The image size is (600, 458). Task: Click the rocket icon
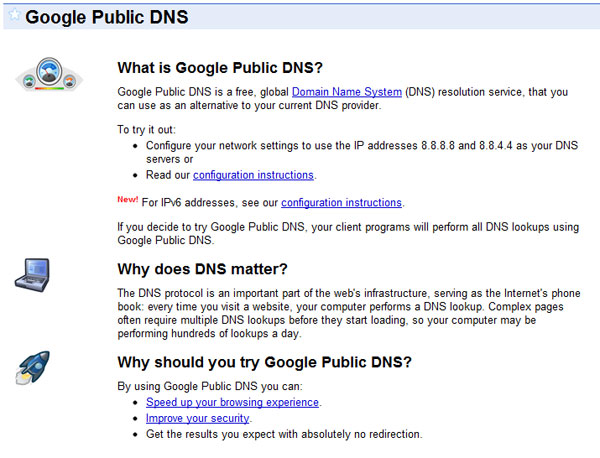(x=33, y=367)
